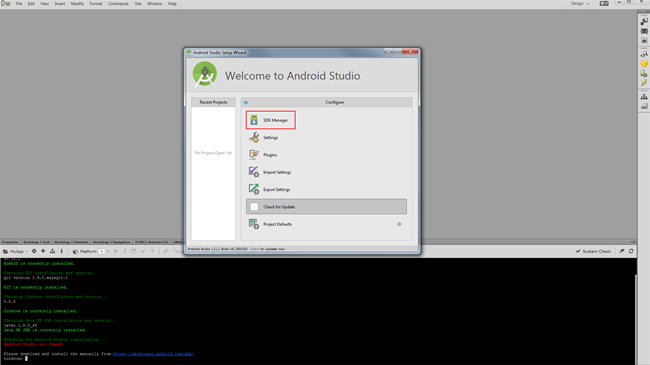This screenshot has width=650, height=365.
Task: Click the yellow cubes icon in the right dock
Action: point(644,63)
